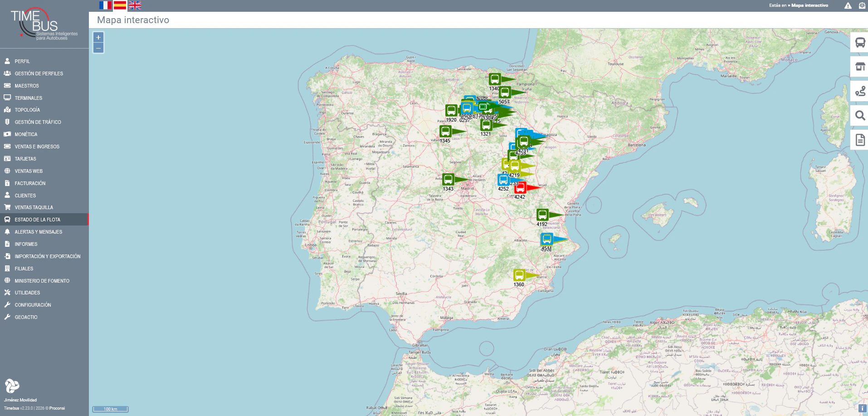
Task: Open Topología menu
Action: pos(44,110)
